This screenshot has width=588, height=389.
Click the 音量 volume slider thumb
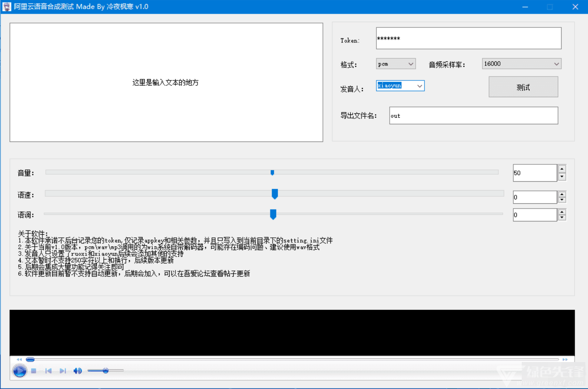click(x=272, y=172)
